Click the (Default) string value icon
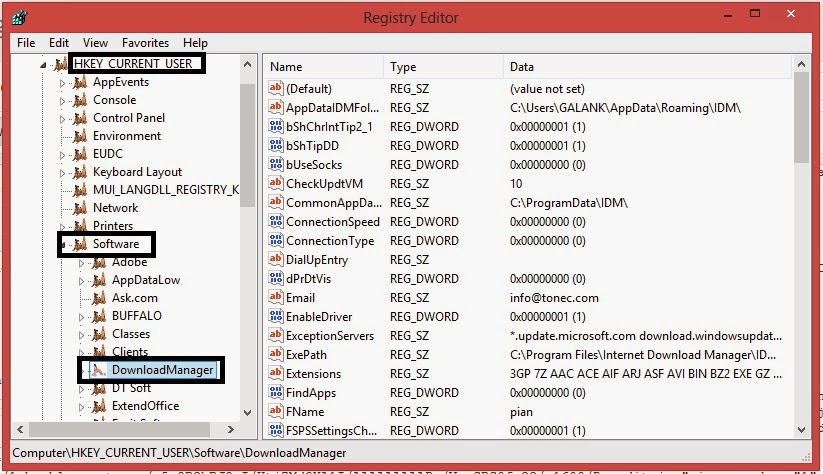Viewport: 823px width, 474px height. pyautogui.click(x=276, y=88)
